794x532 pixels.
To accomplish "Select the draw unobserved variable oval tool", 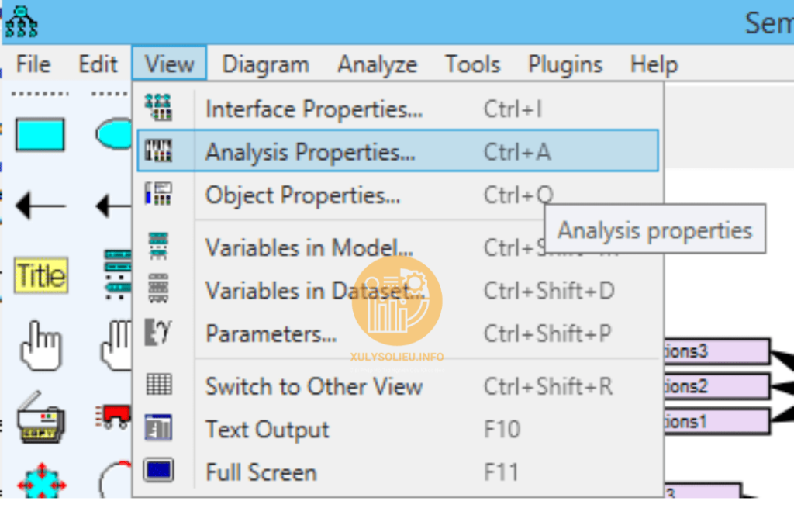I will pos(114,134).
